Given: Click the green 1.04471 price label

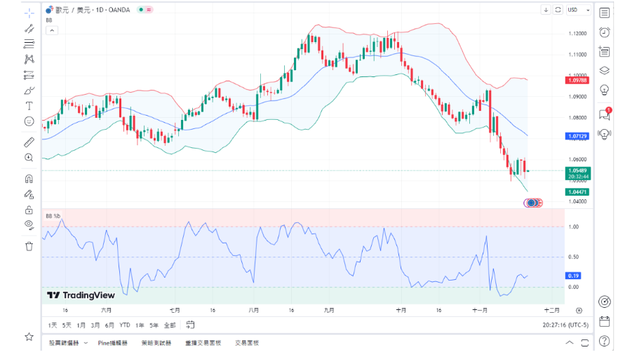Looking at the screenshot, I should (577, 192).
